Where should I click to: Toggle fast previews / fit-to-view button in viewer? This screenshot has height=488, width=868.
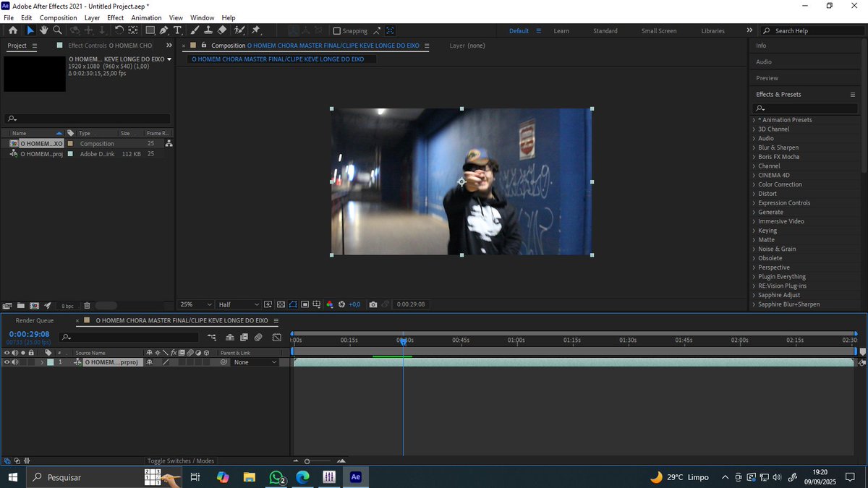pyautogui.click(x=268, y=305)
